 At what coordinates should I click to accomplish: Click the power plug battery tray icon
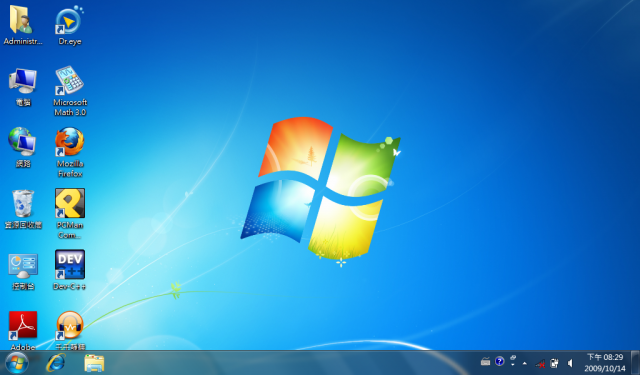(554, 363)
